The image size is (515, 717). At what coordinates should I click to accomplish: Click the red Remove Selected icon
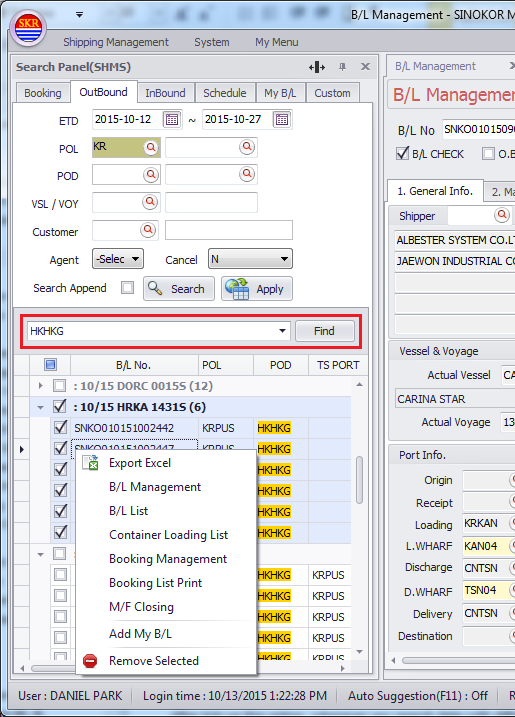(x=90, y=661)
